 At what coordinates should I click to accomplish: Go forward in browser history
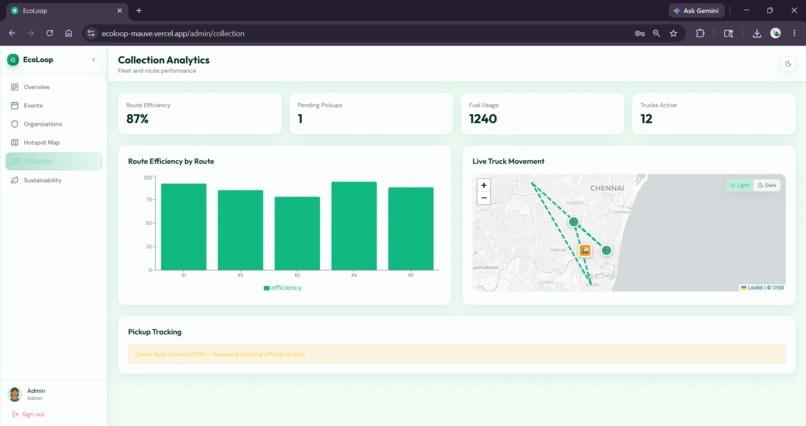click(x=31, y=33)
